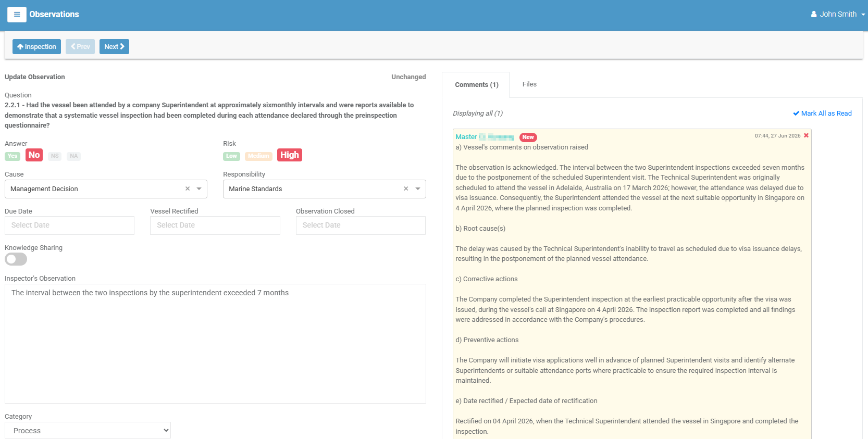Click into the Inspector's Observation text area
The width and height of the screenshot is (868, 439).
tap(215, 344)
